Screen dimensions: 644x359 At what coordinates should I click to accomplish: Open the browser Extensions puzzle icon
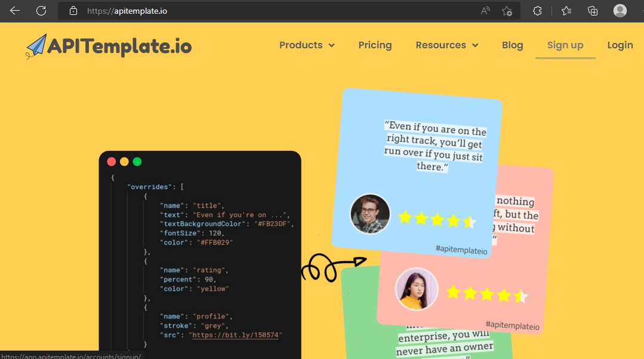(537, 11)
